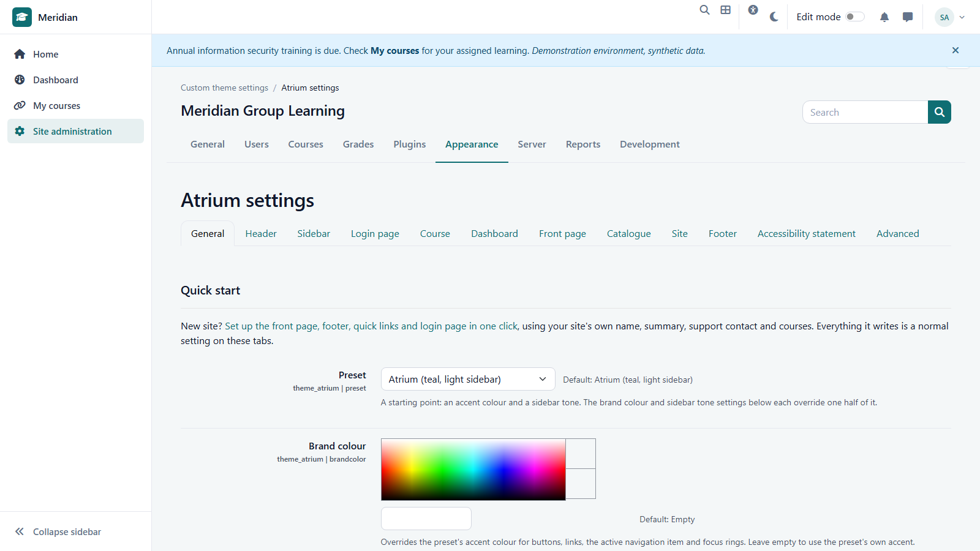Open the Users admin tab

click(x=257, y=144)
